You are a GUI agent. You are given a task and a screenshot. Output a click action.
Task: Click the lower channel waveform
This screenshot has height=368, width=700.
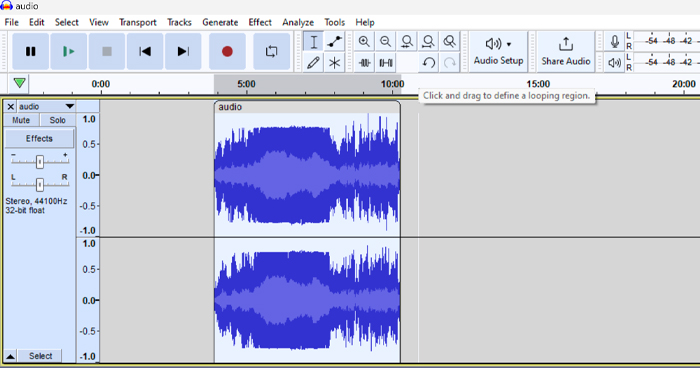(x=307, y=300)
